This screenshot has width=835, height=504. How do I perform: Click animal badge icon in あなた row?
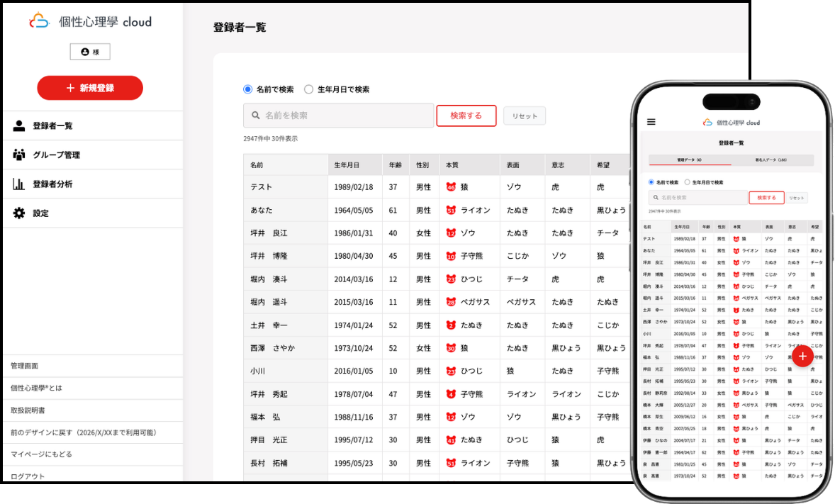(451, 211)
